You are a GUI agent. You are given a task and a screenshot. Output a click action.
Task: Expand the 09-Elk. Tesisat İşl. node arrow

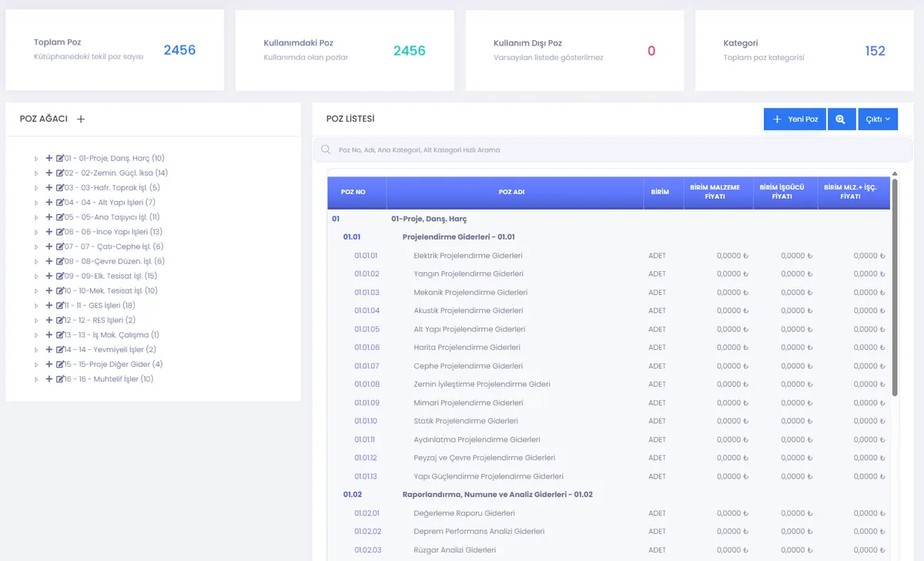[x=36, y=276]
